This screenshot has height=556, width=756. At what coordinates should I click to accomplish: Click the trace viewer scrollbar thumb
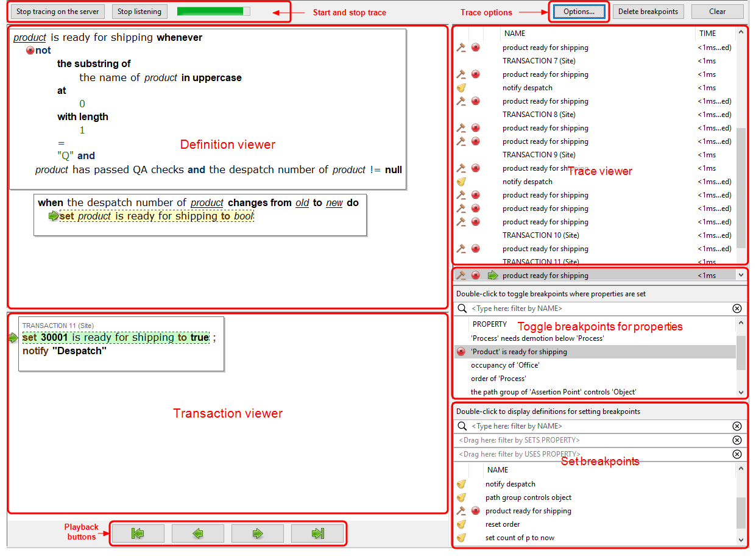[741, 187]
